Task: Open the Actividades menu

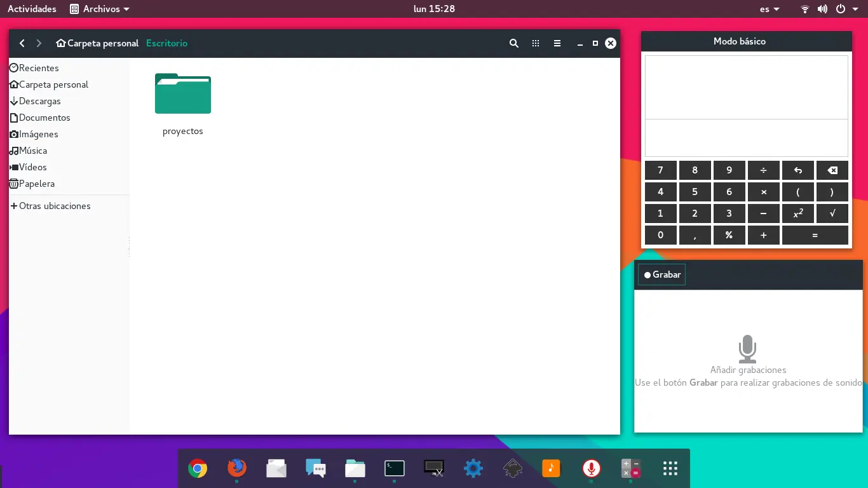Action: coord(32,9)
